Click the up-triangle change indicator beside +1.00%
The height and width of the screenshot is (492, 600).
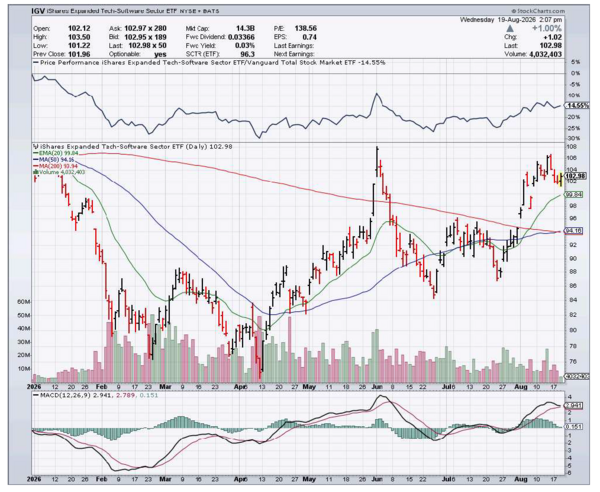[510, 28]
